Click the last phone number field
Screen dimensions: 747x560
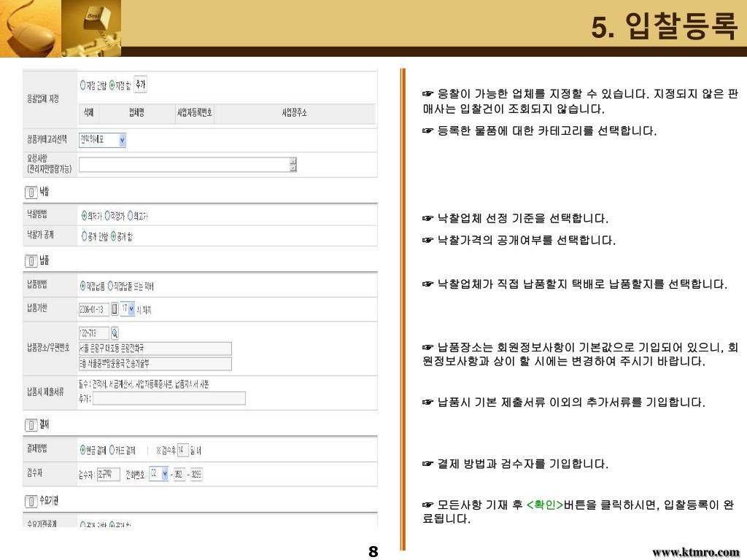pyautogui.click(x=196, y=474)
